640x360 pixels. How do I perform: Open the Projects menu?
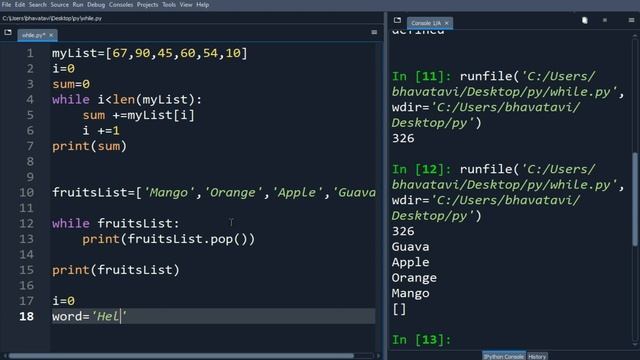coord(147,5)
